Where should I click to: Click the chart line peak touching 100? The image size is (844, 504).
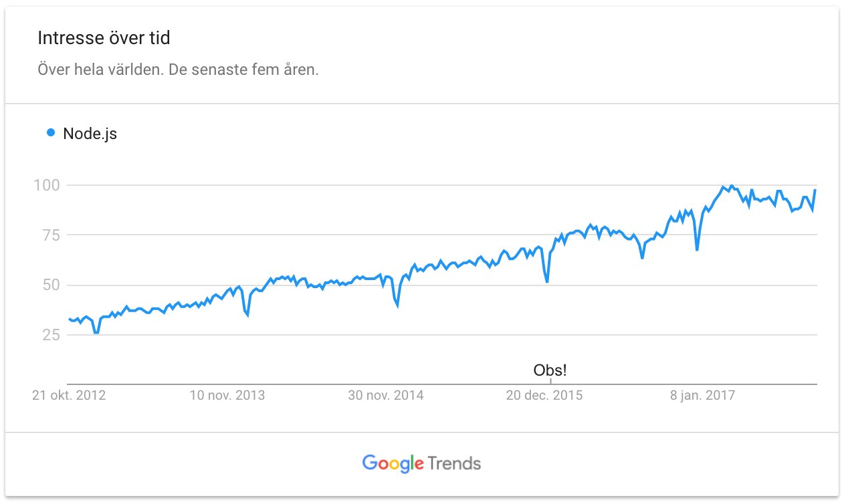731,185
